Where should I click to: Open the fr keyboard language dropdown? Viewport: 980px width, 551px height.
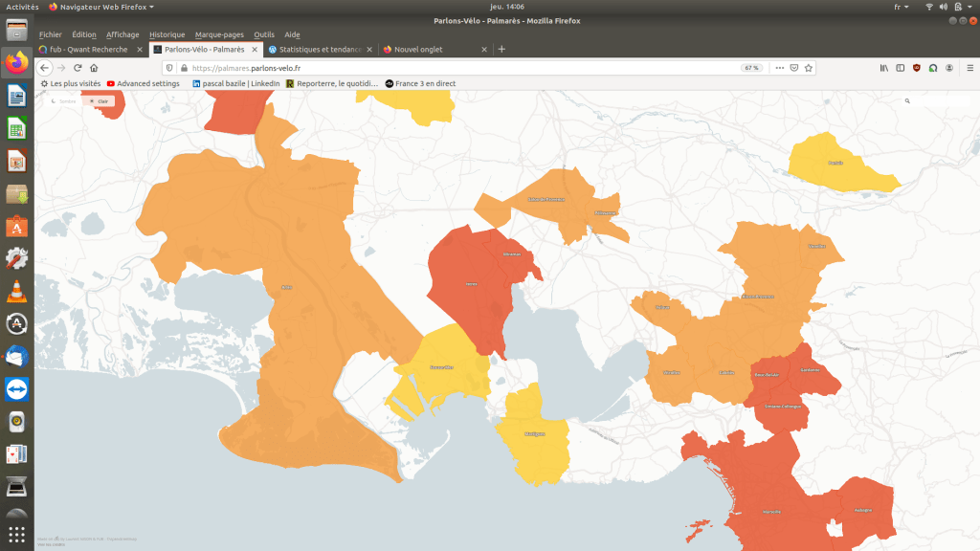click(900, 7)
